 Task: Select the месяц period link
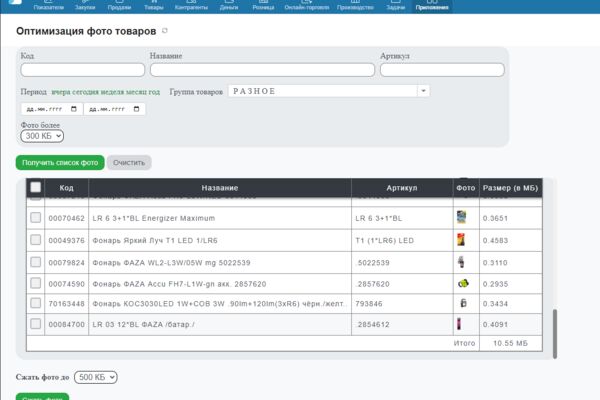(136, 92)
